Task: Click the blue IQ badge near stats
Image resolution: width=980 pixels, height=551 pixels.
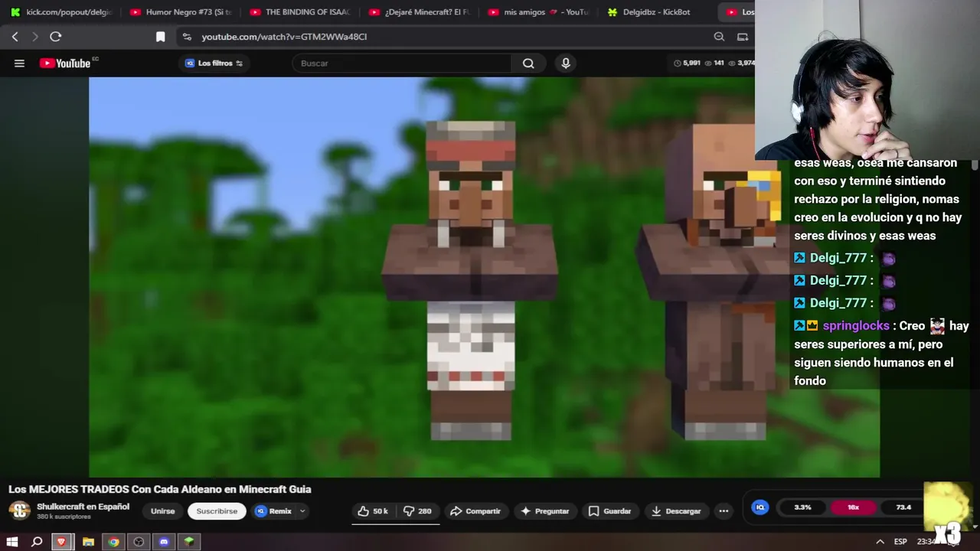Action: [x=760, y=507]
